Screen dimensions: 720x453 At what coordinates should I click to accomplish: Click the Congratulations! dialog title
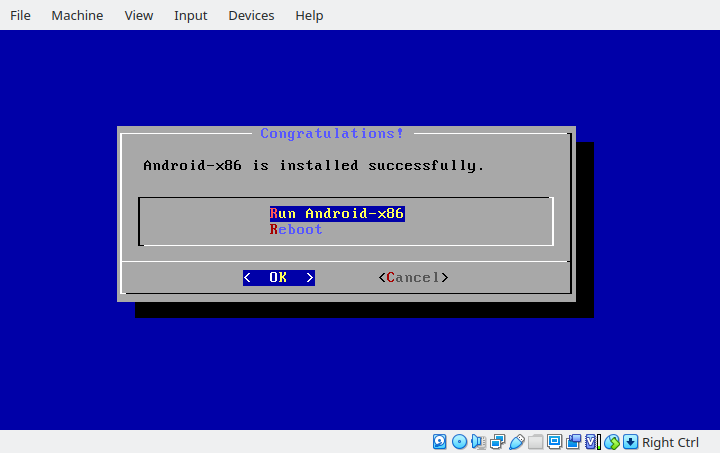click(332, 134)
